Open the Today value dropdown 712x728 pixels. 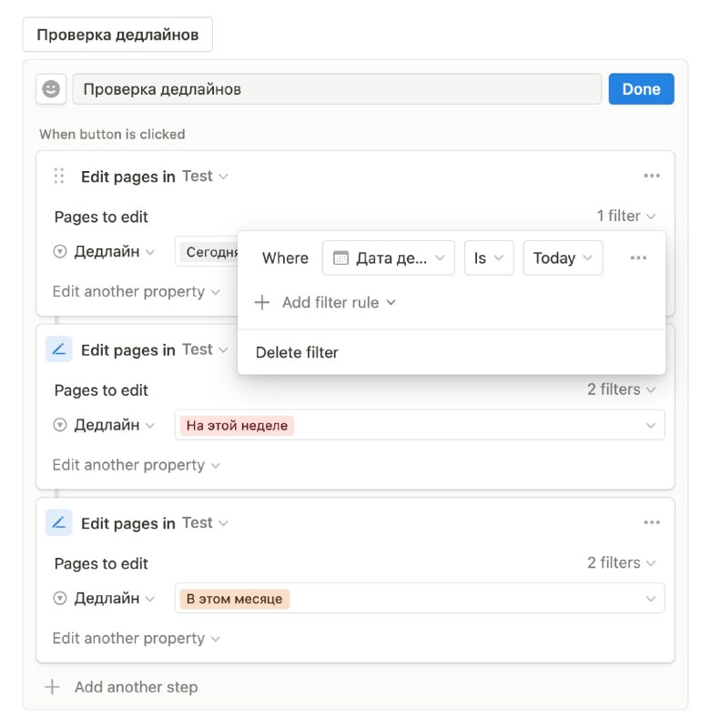563,258
